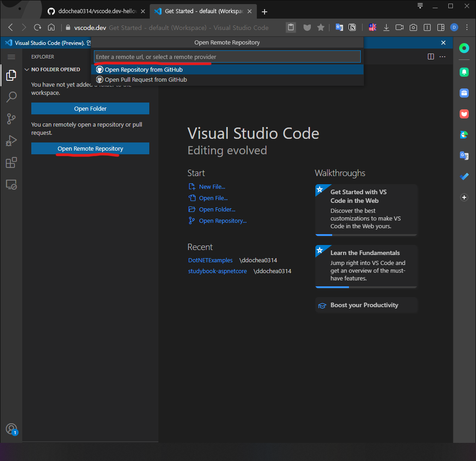
Task: Open the blue briefcase sidebar icon
Action: [464, 93]
